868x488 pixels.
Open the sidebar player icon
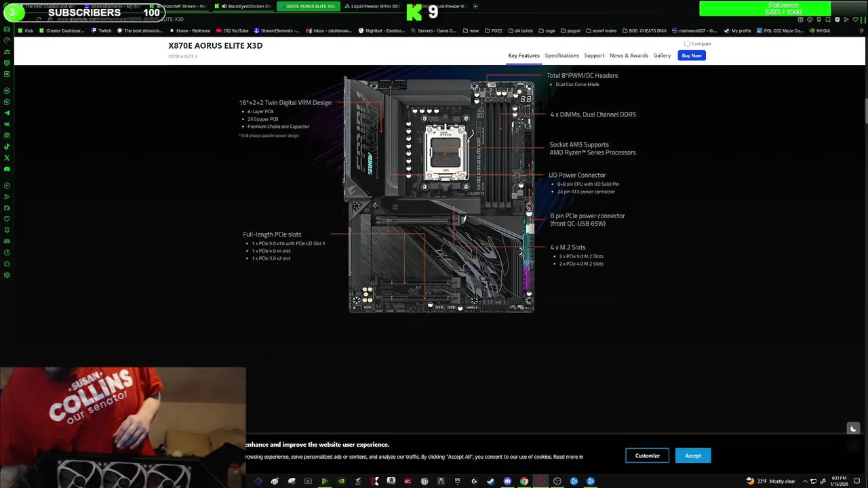7,185
